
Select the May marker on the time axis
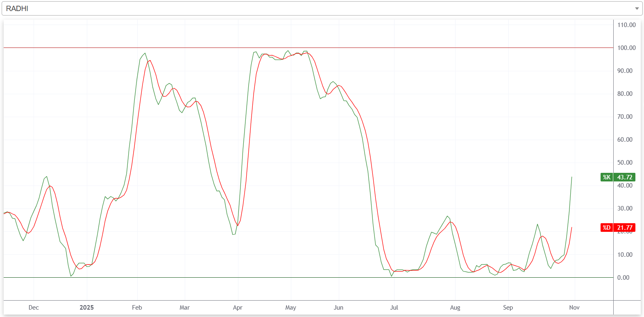tap(290, 308)
